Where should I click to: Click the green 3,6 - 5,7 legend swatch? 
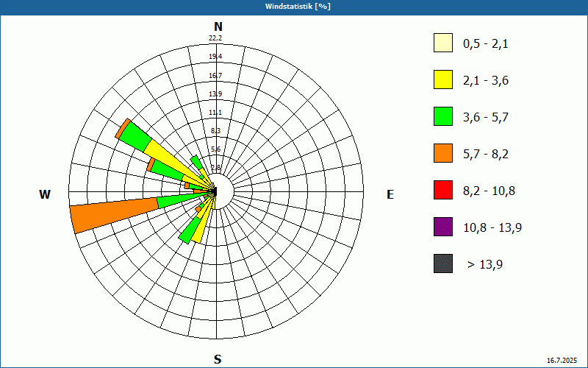[443, 116]
